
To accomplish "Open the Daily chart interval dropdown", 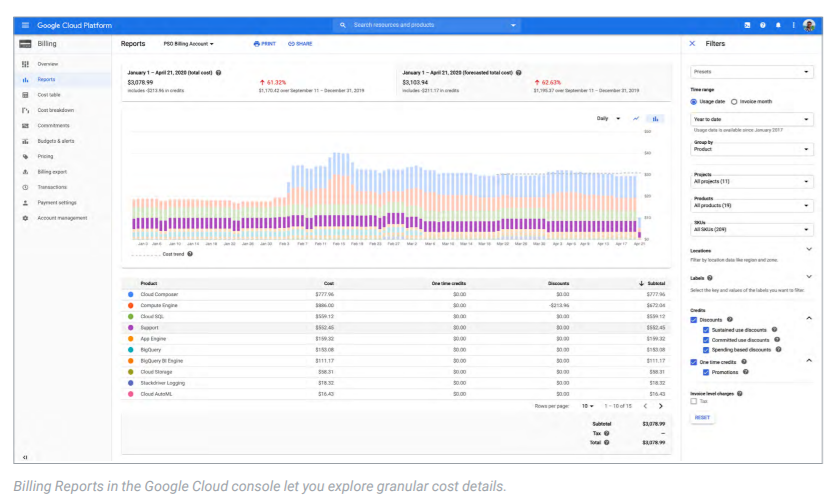I will pyautogui.click(x=608, y=119).
